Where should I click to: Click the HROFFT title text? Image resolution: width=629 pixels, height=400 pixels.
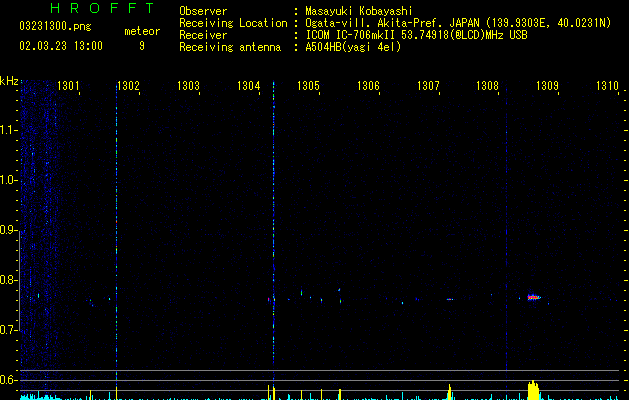coord(103,8)
